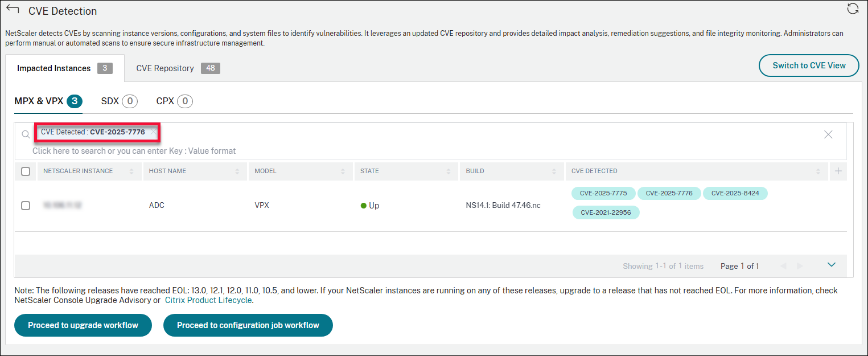The image size is (868, 356).
Task: Click the search magnifier icon
Action: click(x=26, y=134)
